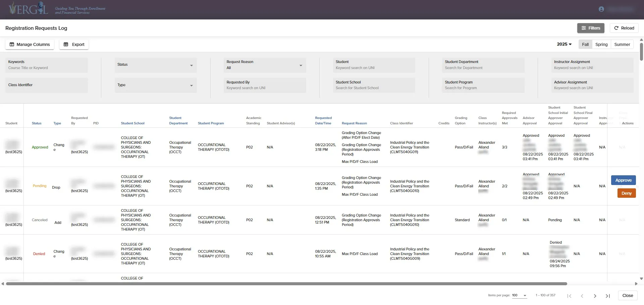Image resolution: width=644 pixels, height=305 pixels.
Task: Focus the Keywords search field
Action: [47, 65]
